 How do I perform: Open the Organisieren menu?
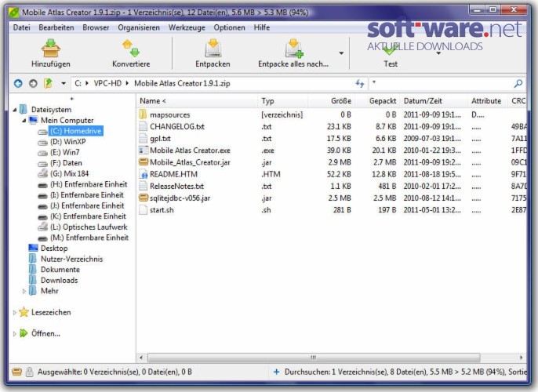[139, 27]
